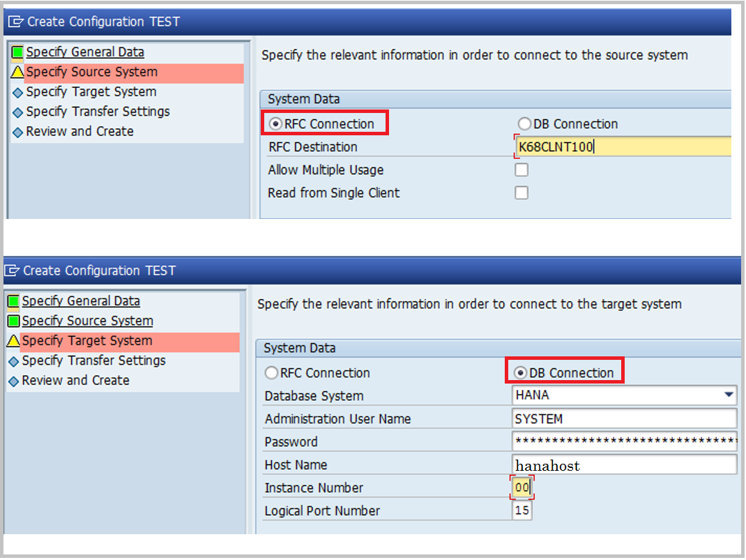Select the Specify Transfer Settings step
The width and height of the screenshot is (746, 560).
click(97, 112)
